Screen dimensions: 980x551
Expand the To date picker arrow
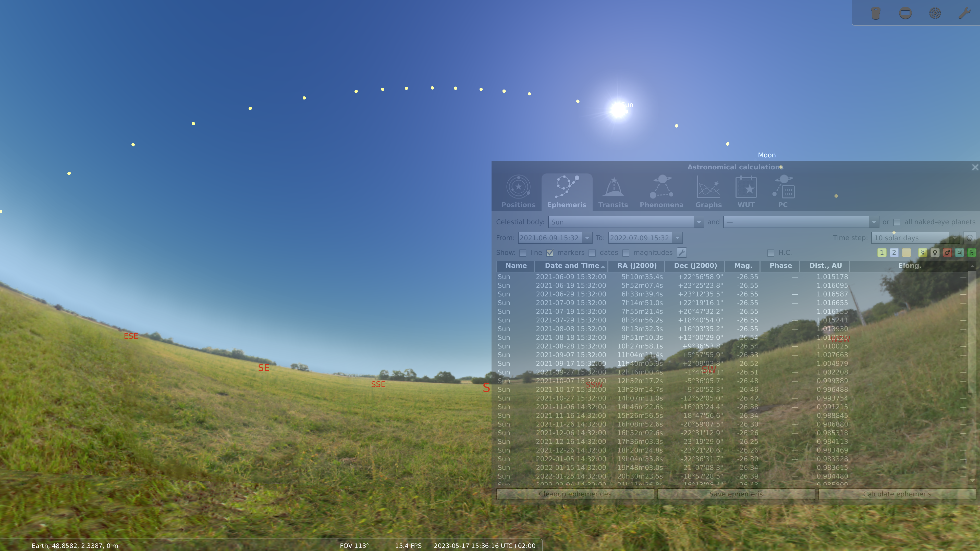pyautogui.click(x=678, y=238)
